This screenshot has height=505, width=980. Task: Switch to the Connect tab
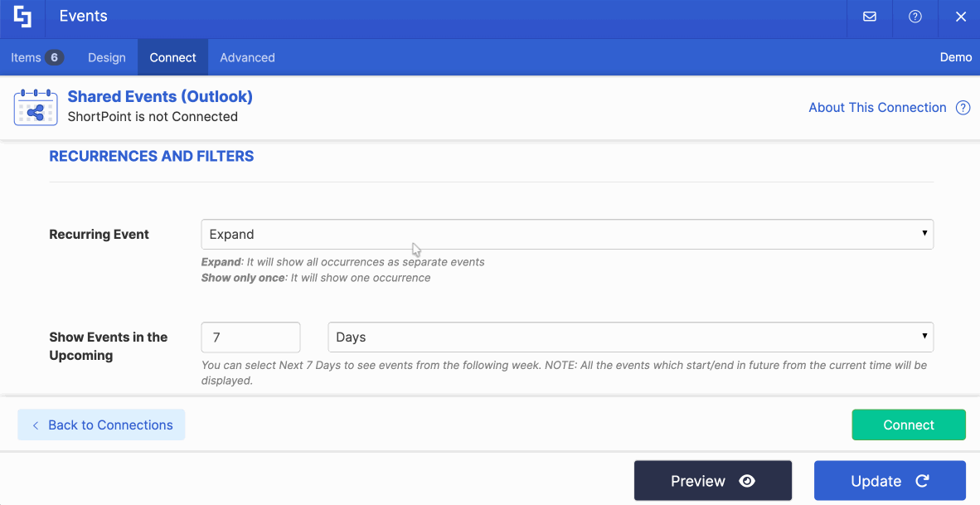tap(172, 57)
